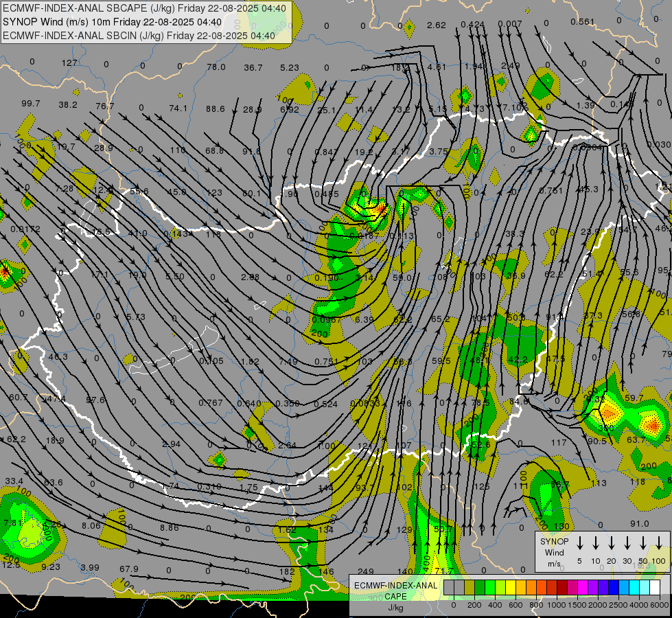The height and width of the screenshot is (618, 672).
Task: Click the map value 88.6
Action: (215, 109)
